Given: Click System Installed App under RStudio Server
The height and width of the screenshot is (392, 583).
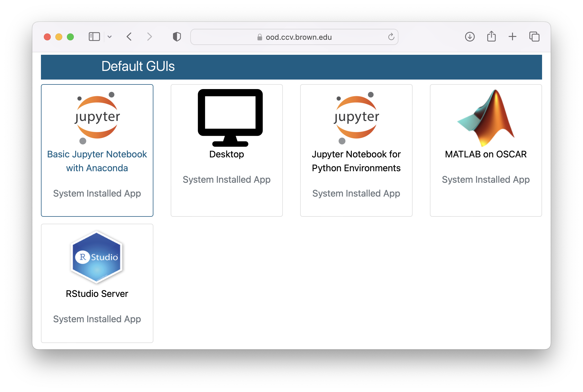Looking at the screenshot, I should coord(97,319).
